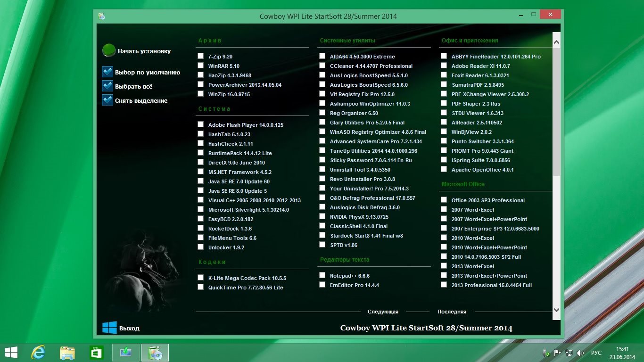Image resolution: width=644 pixels, height=362 pixels.
Task: Click scrollbar down arrow in app list
Action: 556,309
